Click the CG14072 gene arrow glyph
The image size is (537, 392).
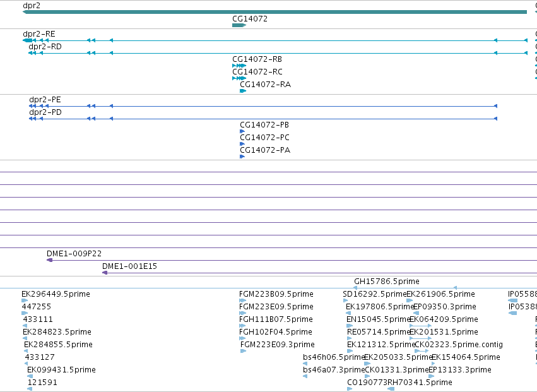pos(239,25)
